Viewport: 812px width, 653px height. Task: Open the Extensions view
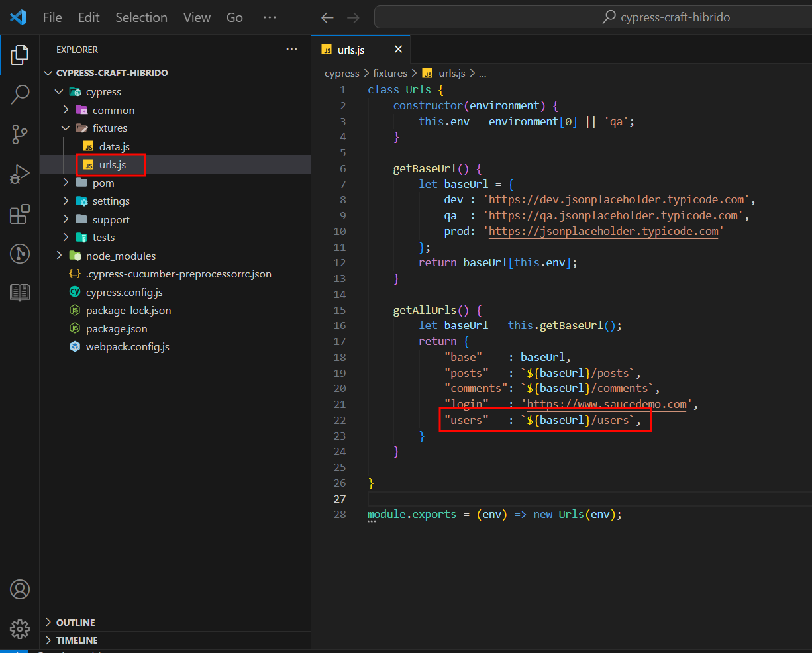click(20, 214)
